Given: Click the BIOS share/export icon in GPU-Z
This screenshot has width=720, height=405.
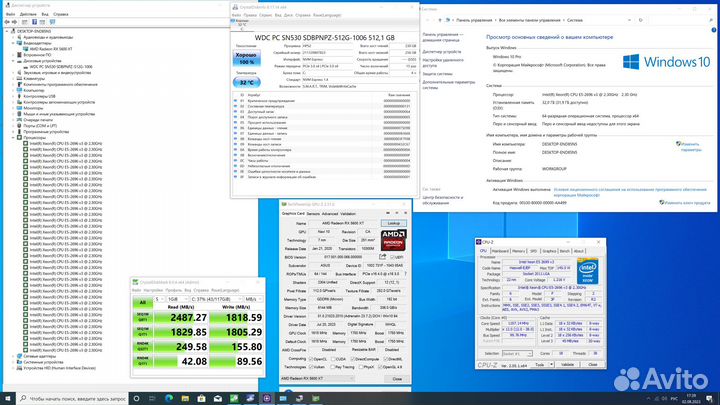Looking at the screenshot, I should point(382,257).
